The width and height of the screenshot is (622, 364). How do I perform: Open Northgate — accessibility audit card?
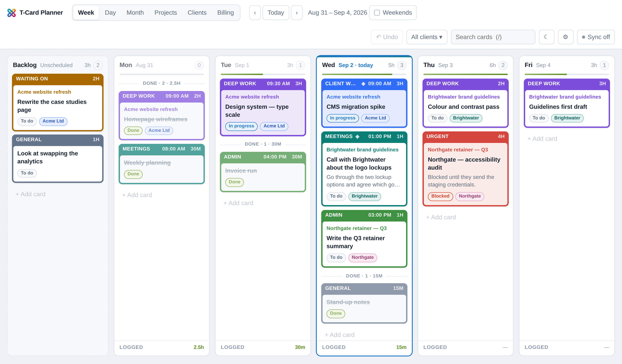465,169
